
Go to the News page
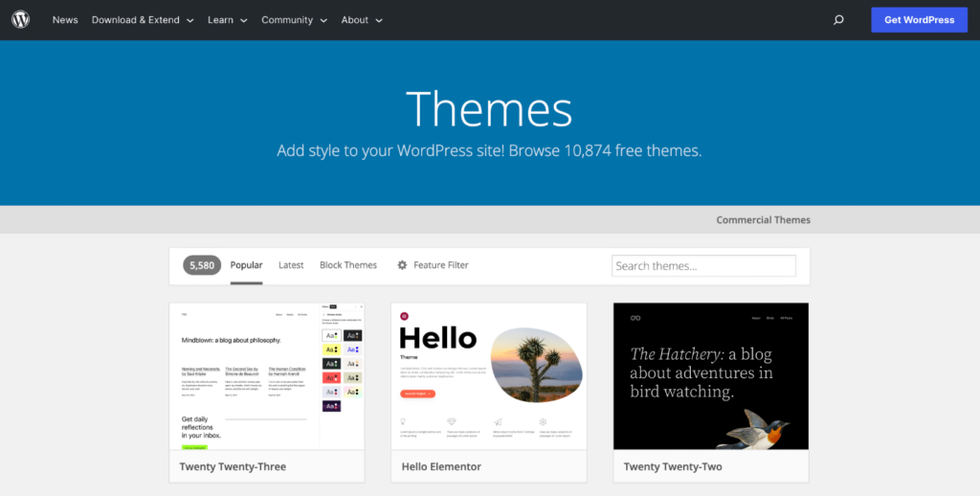[65, 20]
